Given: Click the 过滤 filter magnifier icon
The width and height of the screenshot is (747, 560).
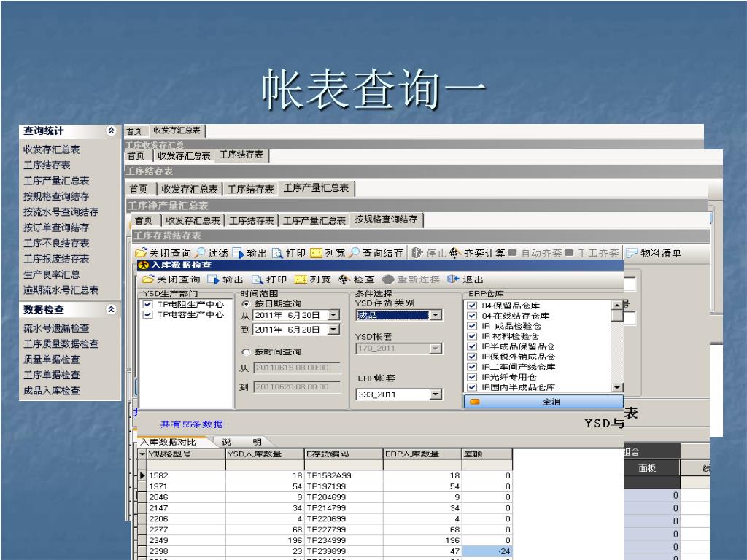Looking at the screenshot, I should (x=200, y=253).
